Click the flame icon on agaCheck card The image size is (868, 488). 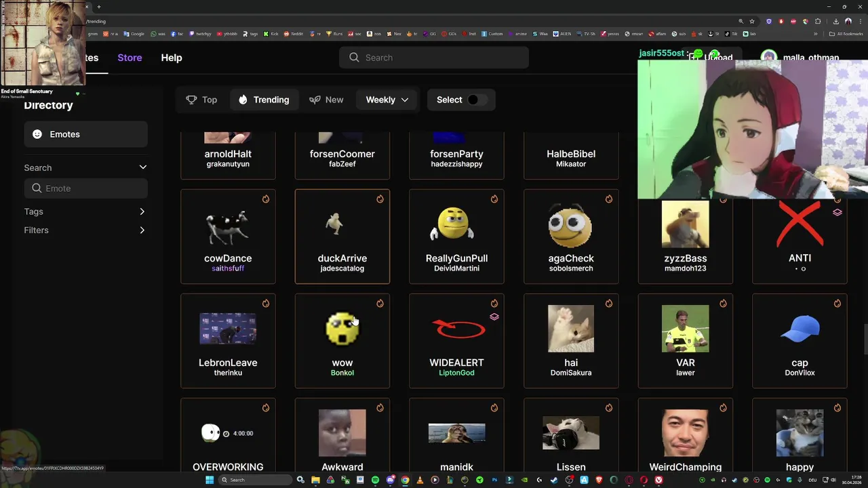(x=608, y=199)
